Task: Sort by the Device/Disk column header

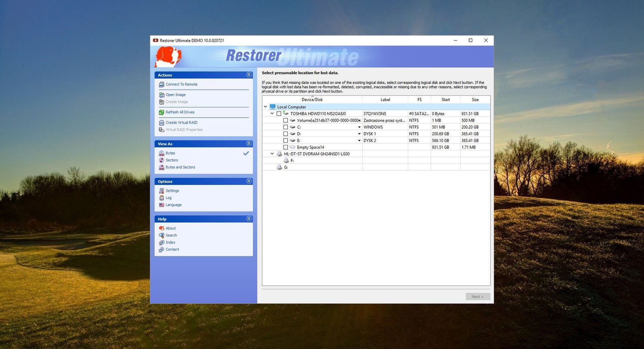Action: (312, 100)
